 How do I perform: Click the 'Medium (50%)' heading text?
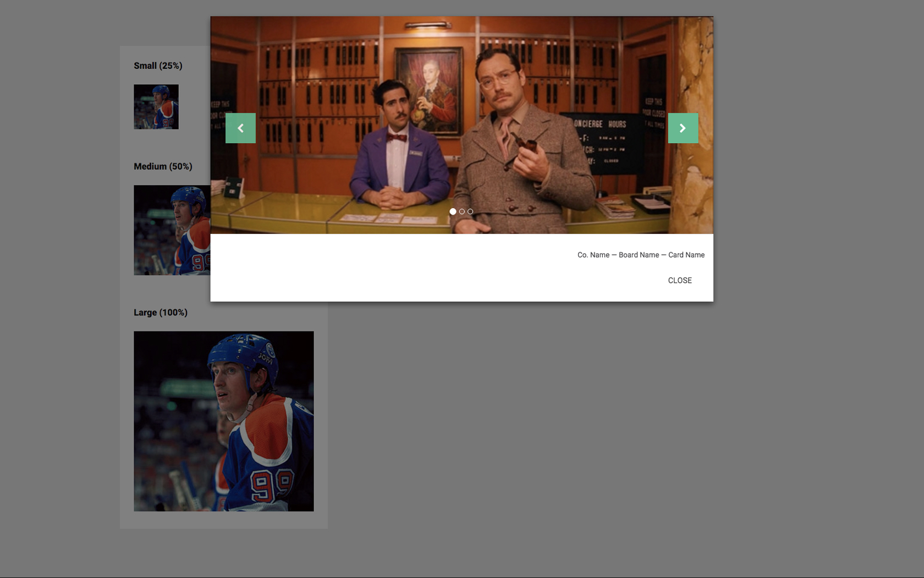pyautogui.click(x=163, y=166)
